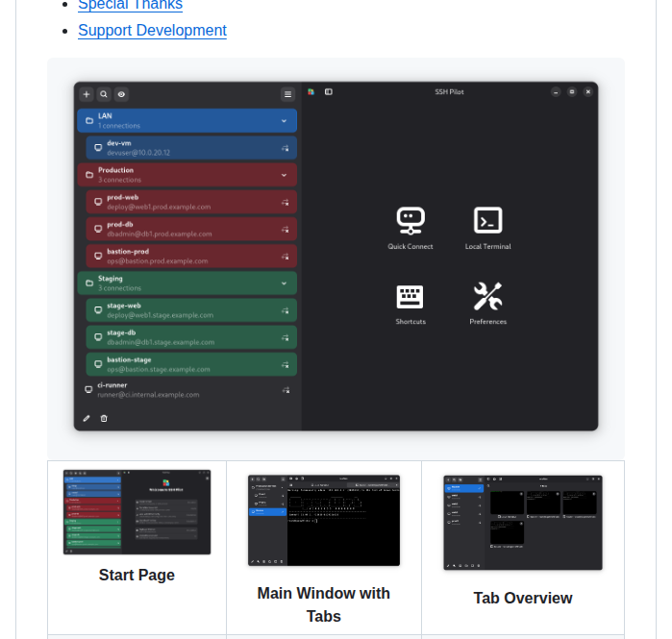Open the Special Thanks link

click(131, 5)
